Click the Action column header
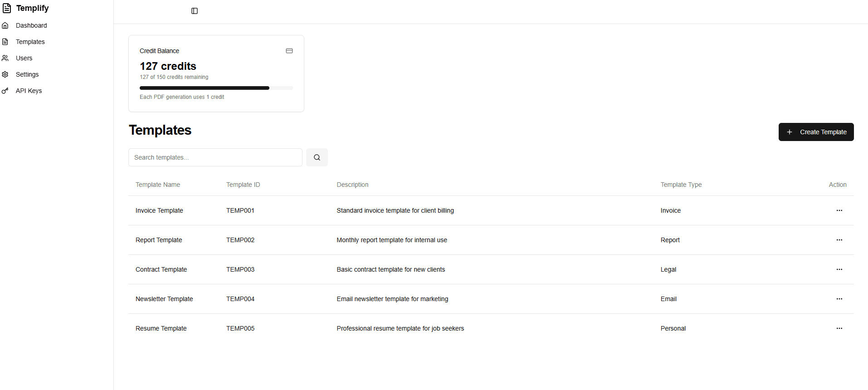Image resolution: width=868 pixels, height=390 pixels. 838,185
